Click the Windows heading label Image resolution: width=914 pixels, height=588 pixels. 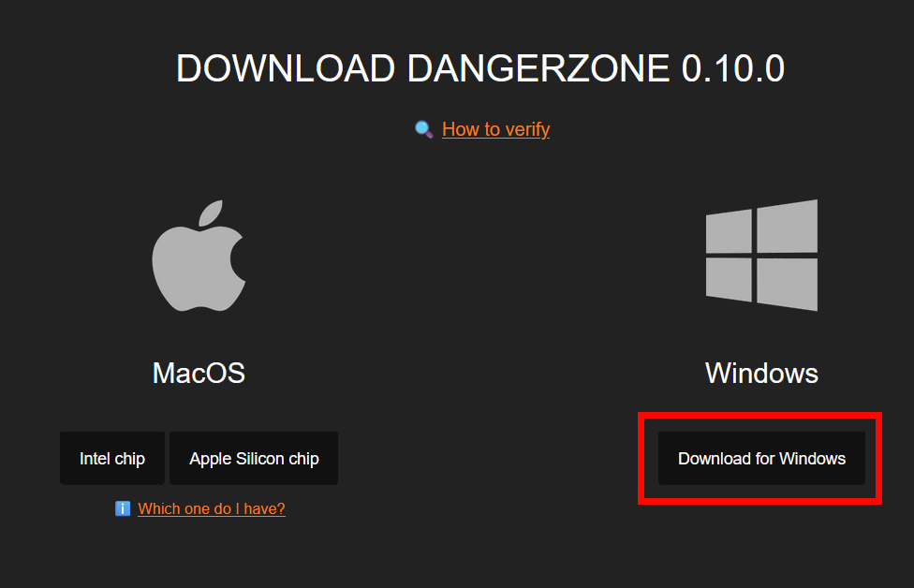click(x=761, y=373)
